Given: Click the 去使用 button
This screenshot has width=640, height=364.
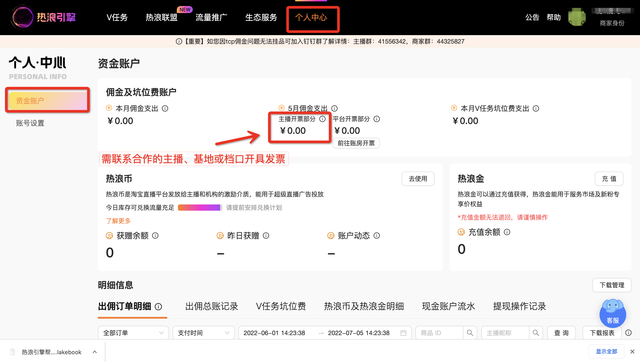Looking at the screenshot, I should [x=418, y=178].
